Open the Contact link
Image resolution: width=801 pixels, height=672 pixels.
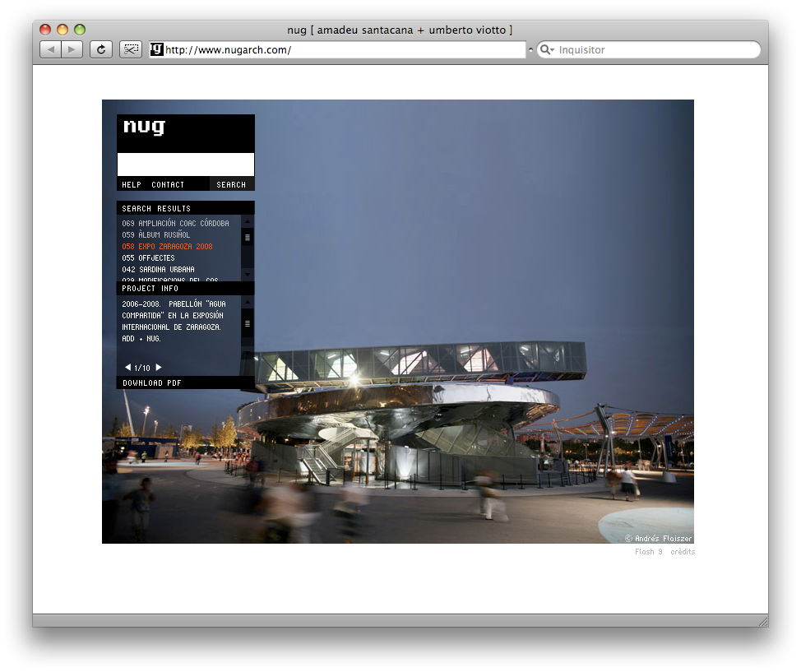pyautogui.click(x=168, y=184)
